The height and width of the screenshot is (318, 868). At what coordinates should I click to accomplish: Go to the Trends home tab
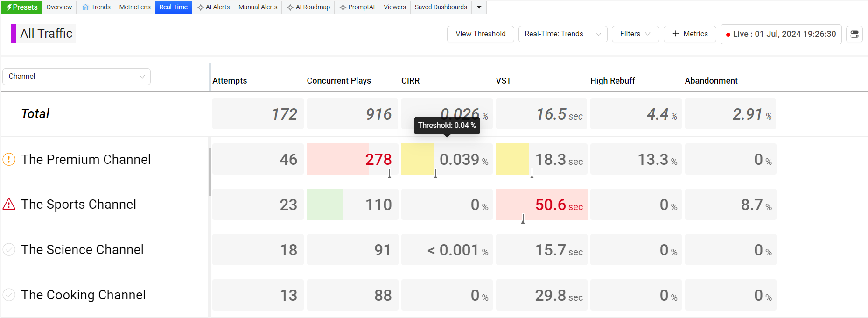[96, 7]
